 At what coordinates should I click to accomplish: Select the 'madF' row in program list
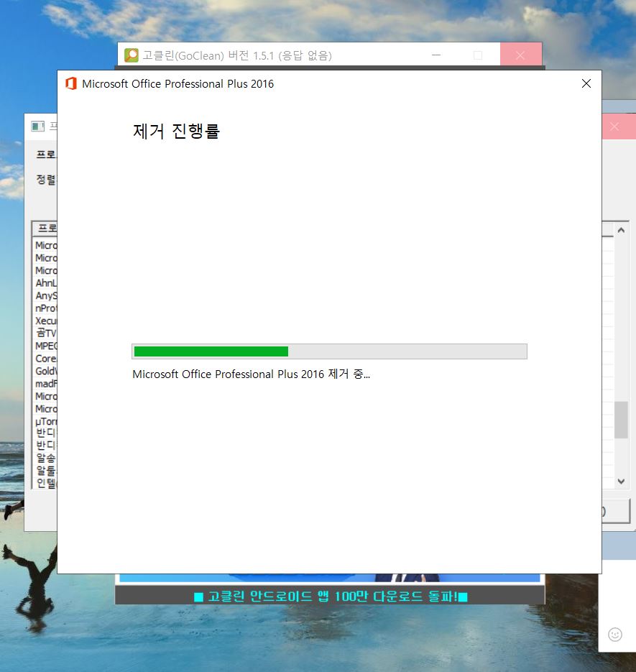pos(46,384)
